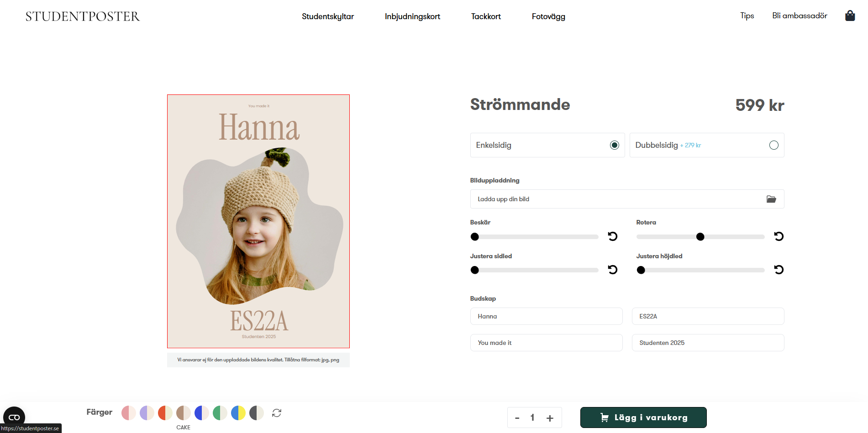Choose the blue and yellow color swatch

click(238, 413)
